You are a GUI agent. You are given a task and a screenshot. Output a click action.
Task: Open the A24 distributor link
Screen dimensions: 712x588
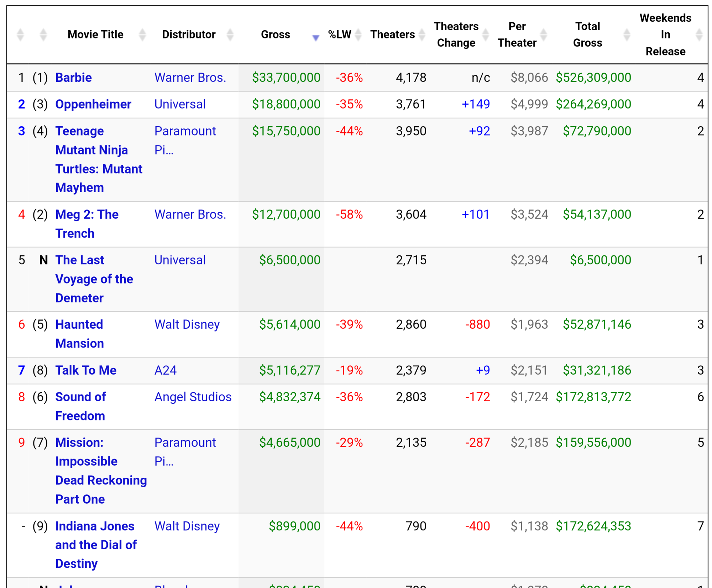[165, 370]
